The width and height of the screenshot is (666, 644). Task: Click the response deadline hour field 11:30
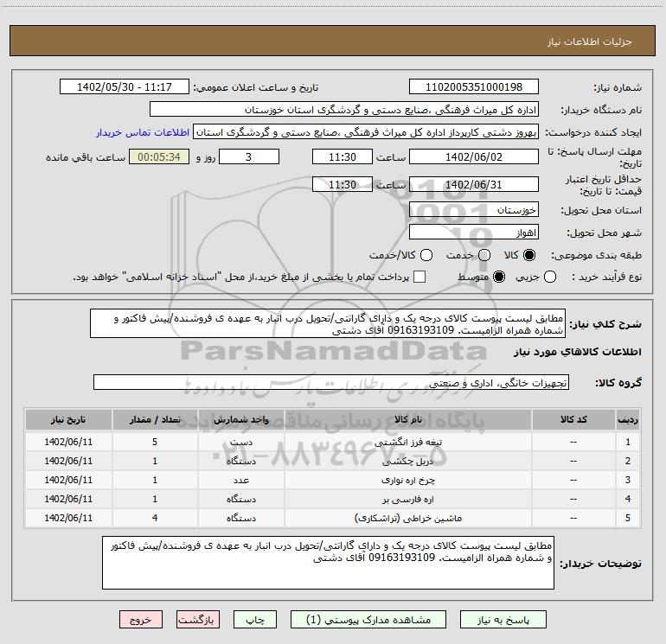[343, 156]
